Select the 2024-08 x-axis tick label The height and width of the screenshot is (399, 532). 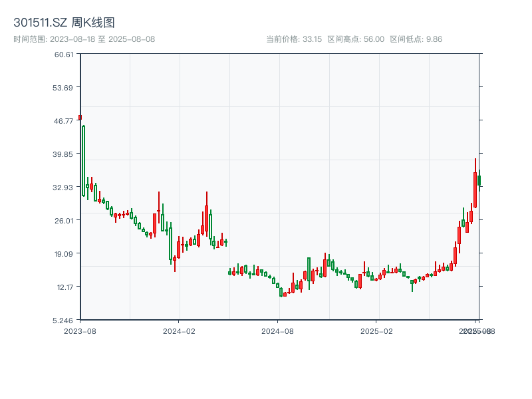point(279,331)
